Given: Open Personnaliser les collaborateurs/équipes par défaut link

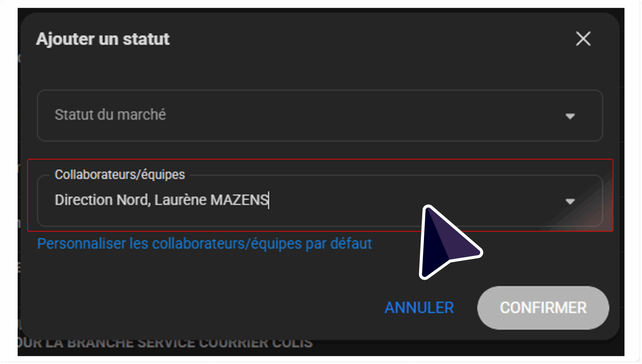Looking at the screenshot, I should (204, 244).
